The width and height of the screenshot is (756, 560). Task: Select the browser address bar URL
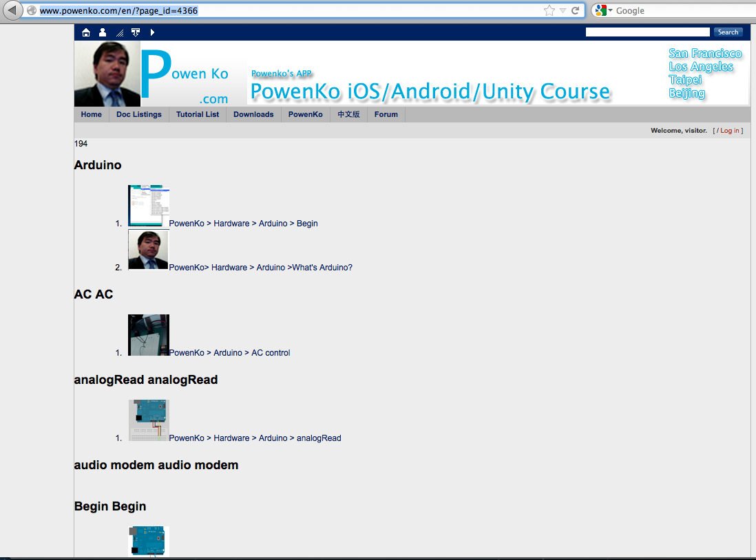point(118,10)
